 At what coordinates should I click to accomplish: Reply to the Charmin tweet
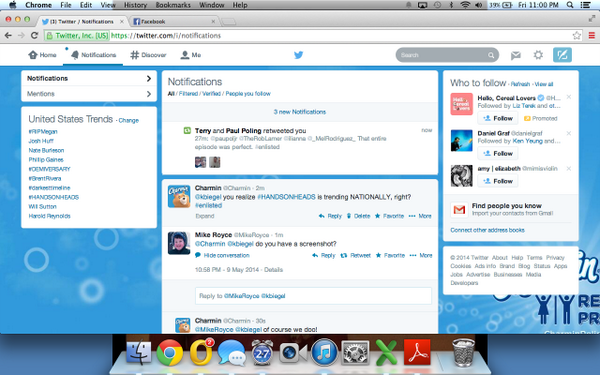330,216
